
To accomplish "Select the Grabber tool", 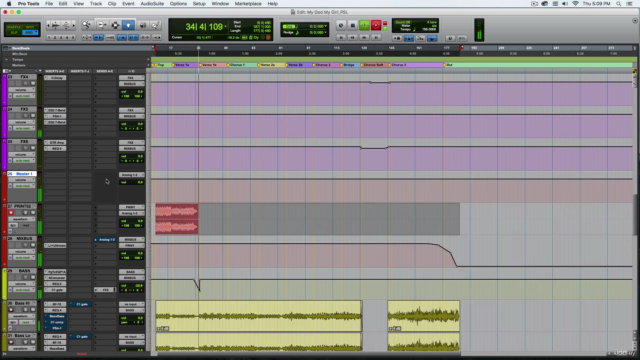I will (x=128, y=25).
